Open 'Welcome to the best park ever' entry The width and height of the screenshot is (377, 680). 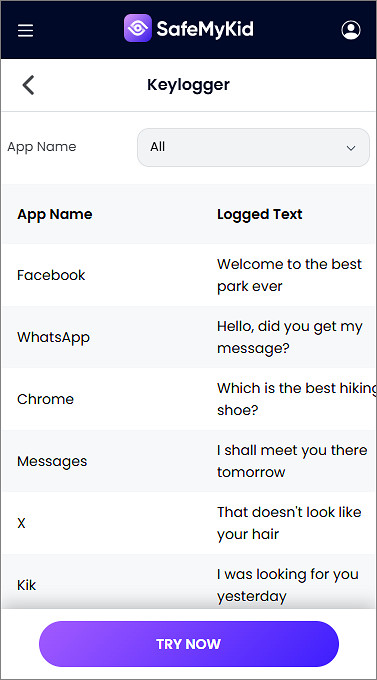point(289,275)
